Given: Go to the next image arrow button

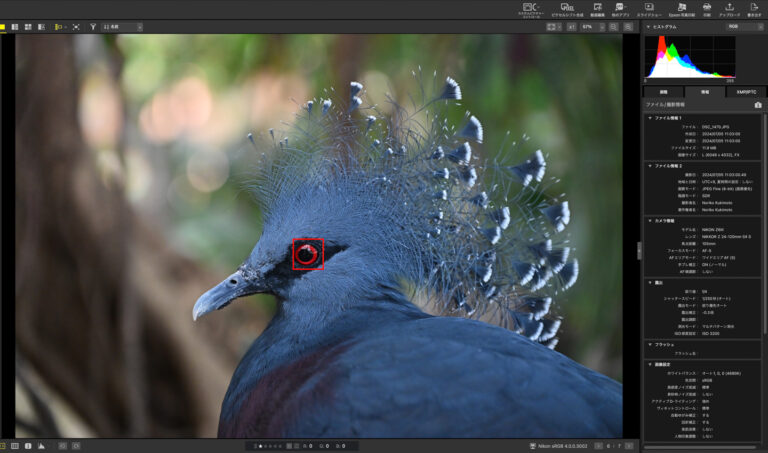Looking at the screenshot, I should point(630,445).
